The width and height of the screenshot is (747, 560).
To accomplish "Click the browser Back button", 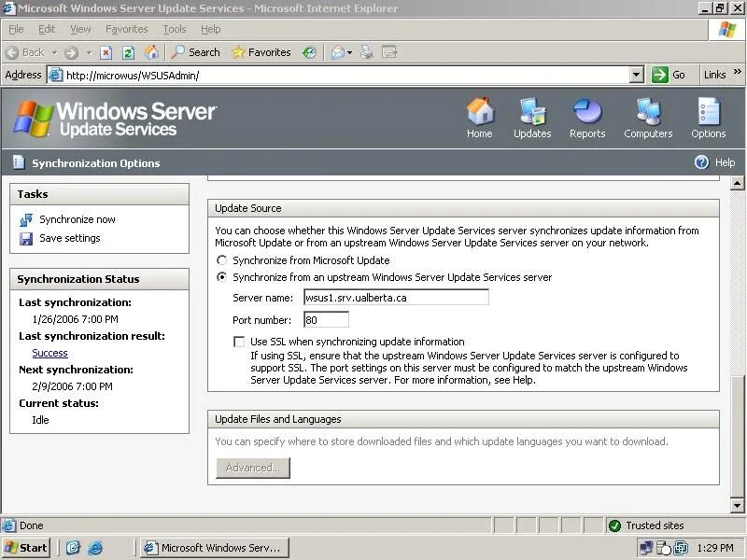I will coord(26,52).
